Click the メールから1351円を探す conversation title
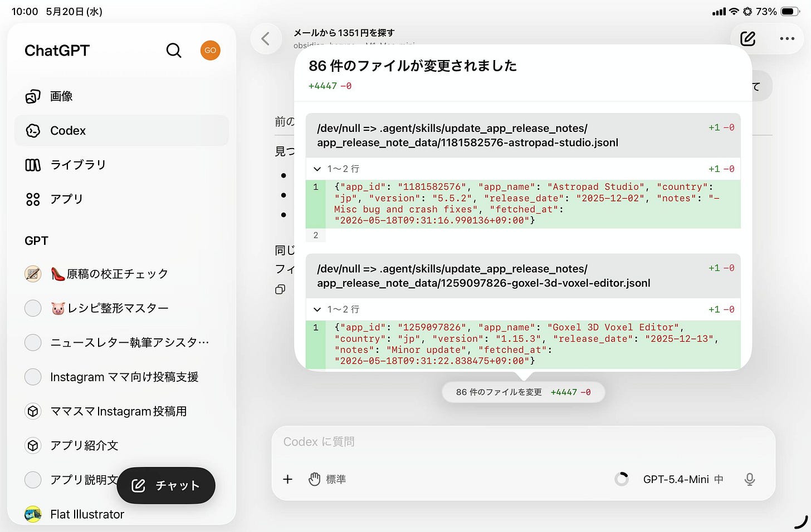The width and height of the screenshot is (811, 532). click(344, 33)
